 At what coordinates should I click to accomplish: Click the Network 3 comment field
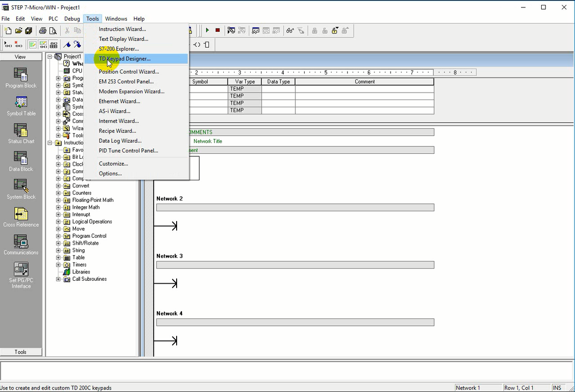295,265
